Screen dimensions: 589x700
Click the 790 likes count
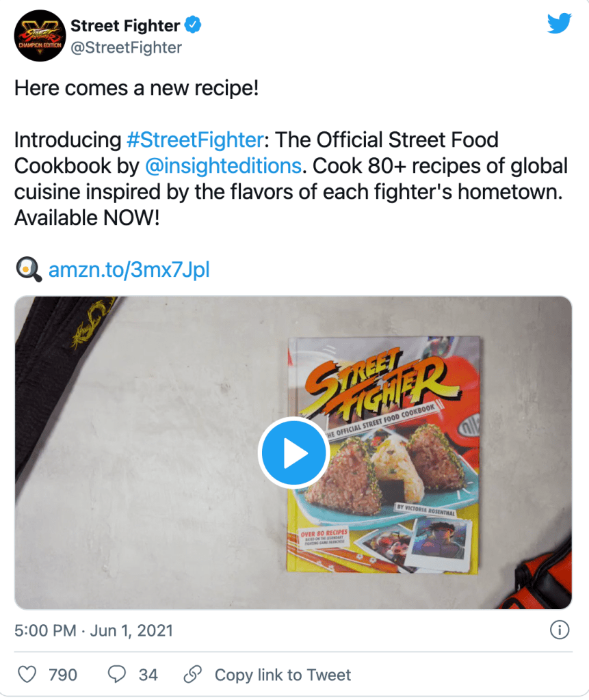63,675
